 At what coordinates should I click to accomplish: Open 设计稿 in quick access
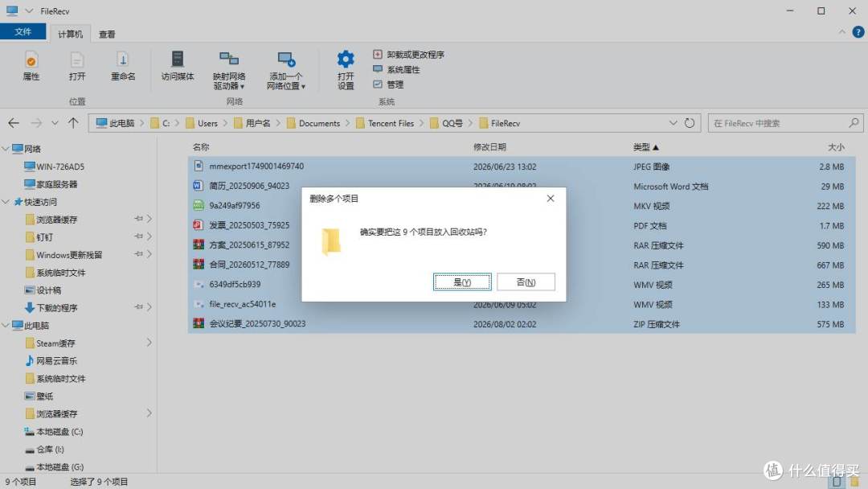(43, 290)
